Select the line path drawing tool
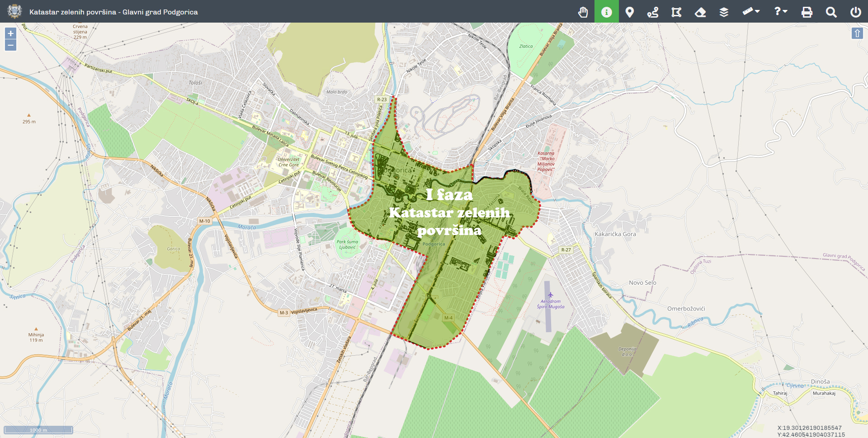Screen dimensions: 868x438 click(x=653, y=12)
